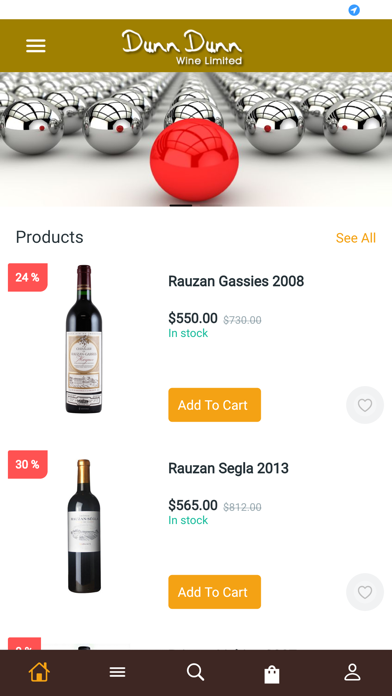Click See All products link
This screenshot has height=696, width=392.
[356, 238]
